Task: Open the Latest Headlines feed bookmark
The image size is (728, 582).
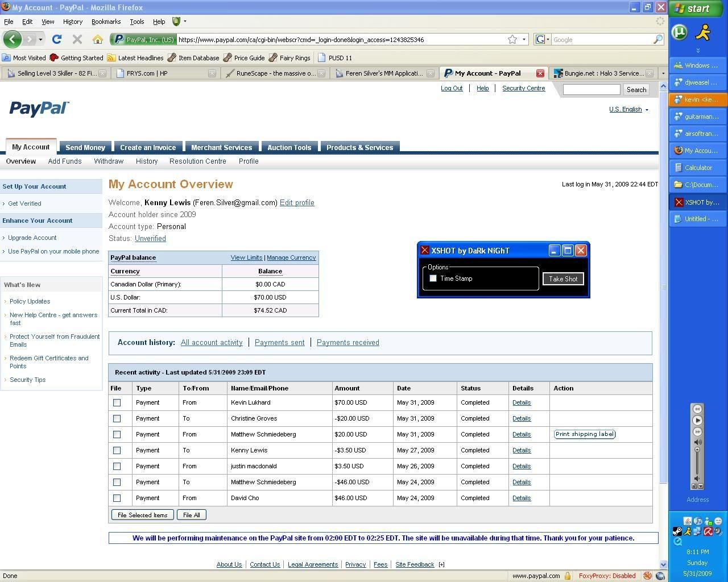Action: (135, 57)
